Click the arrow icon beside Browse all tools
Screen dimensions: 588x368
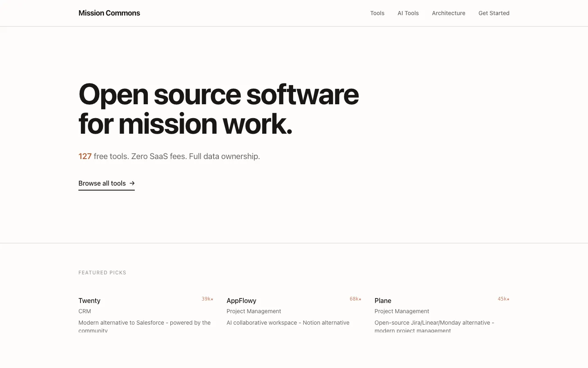tap(132, 183)
